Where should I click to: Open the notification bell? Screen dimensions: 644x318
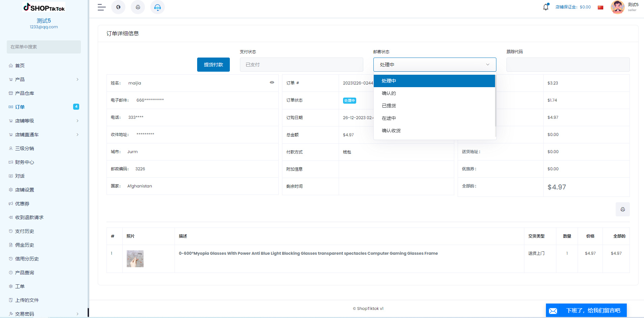(x=546, y=7)
